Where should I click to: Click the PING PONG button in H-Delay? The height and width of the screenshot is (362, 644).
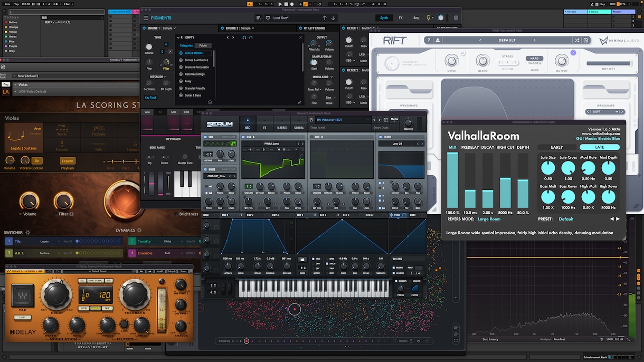click(96, 281)
